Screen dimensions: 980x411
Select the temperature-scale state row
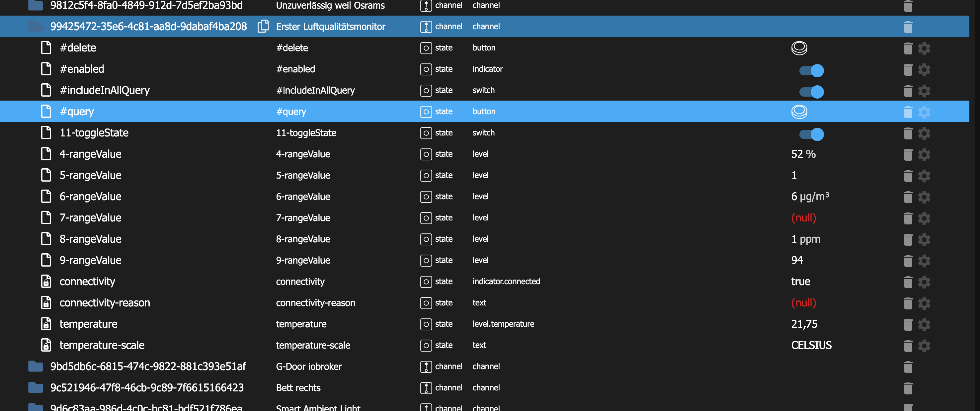coord(102,345)
